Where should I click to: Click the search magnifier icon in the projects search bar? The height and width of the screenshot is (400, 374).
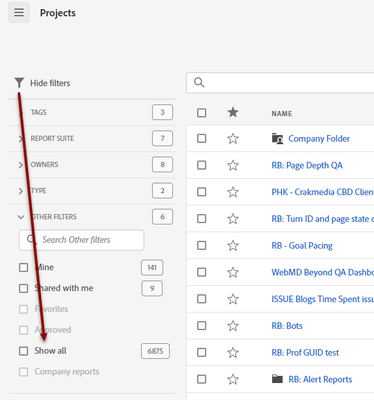click(x=199, y=82)
